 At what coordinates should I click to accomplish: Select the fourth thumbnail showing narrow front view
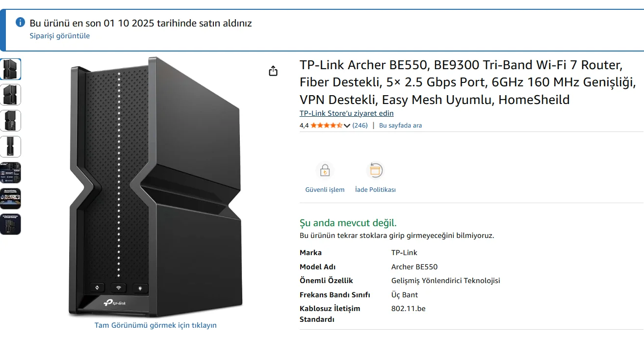10,147
